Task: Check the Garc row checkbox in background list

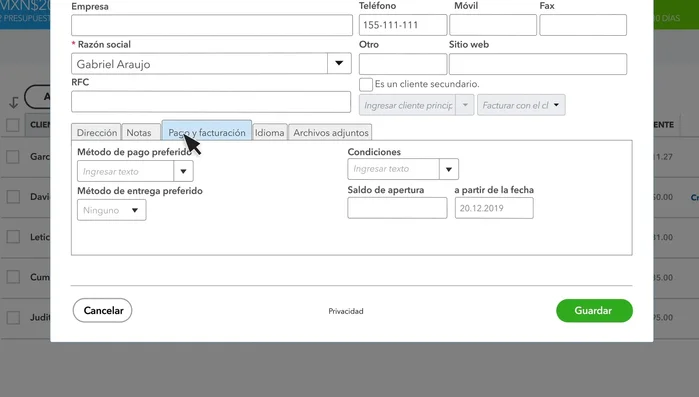Action: [x=13, y=157]
